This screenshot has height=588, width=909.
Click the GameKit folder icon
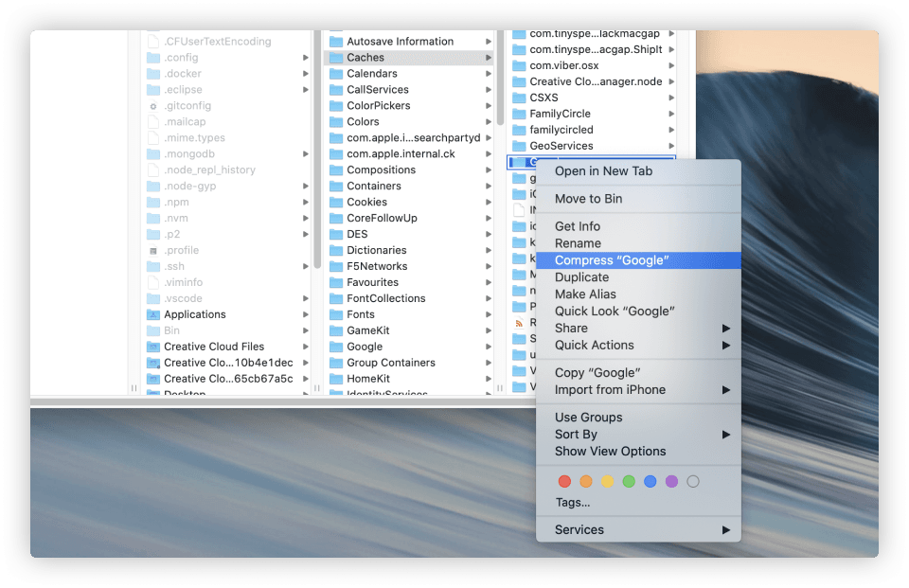(335, 330)
